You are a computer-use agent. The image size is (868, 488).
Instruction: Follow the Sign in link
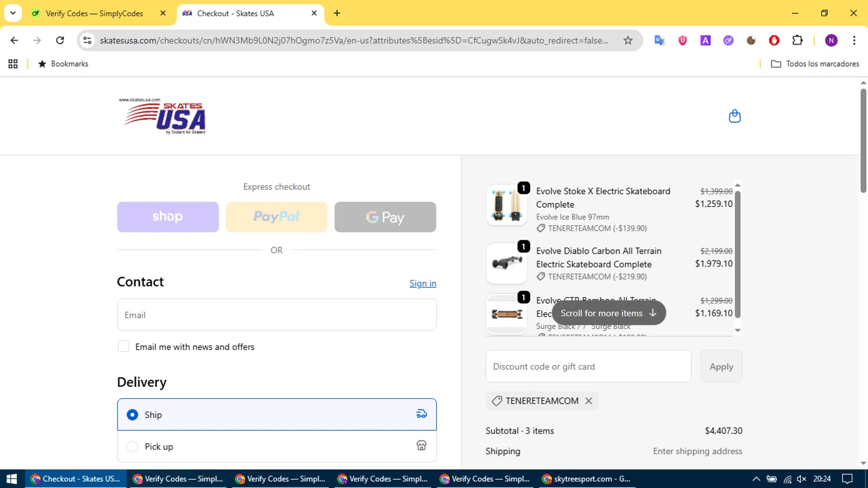click(423, 283)
